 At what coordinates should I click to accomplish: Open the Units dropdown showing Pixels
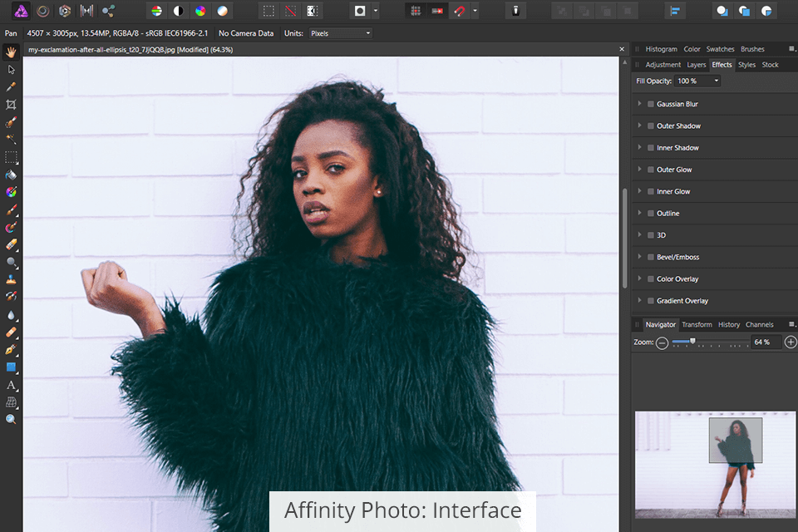[341, 33]
